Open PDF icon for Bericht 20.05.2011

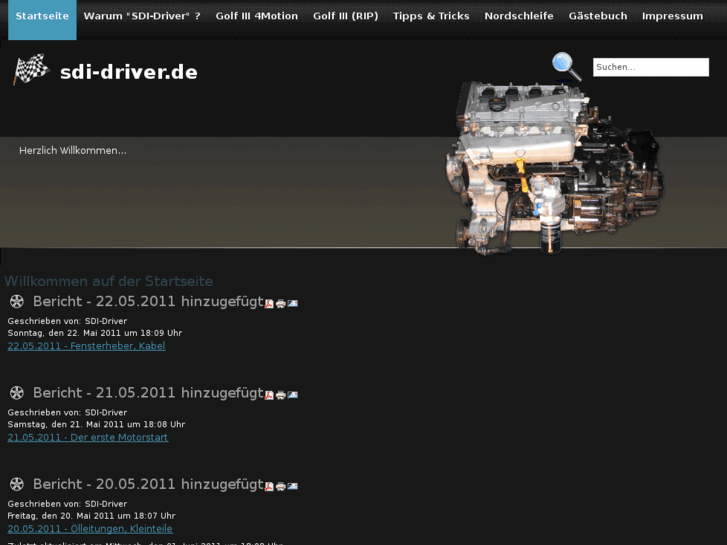pyautogui.click(x=269, y=486)
